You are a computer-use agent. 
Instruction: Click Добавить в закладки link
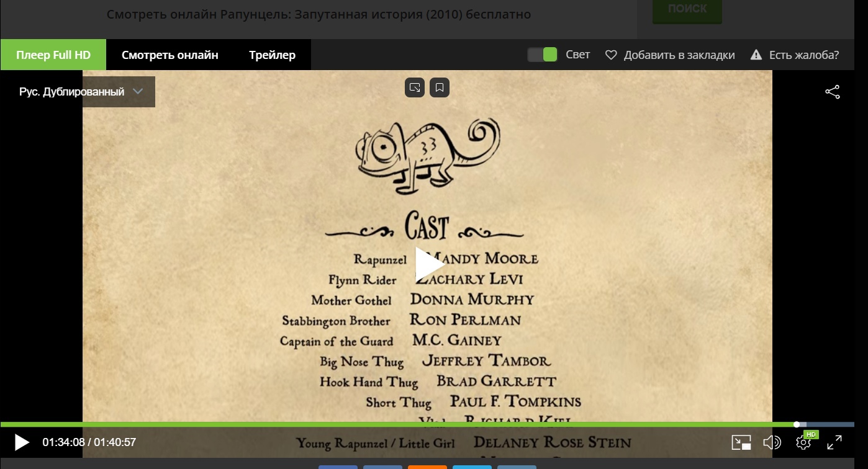click(679, 55)
